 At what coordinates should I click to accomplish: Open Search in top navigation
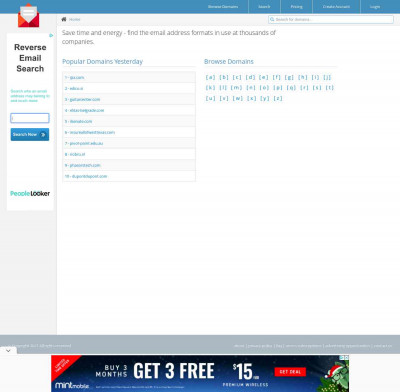point(264,7)
